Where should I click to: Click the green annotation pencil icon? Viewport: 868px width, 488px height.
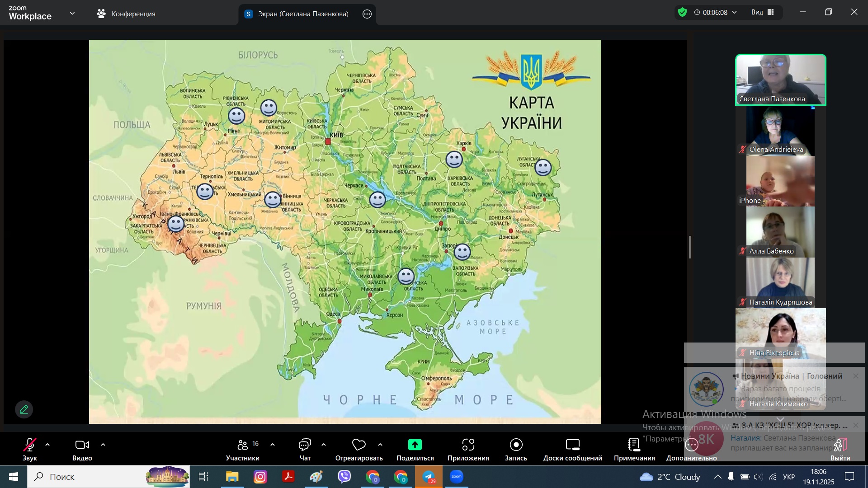(24, 409)
